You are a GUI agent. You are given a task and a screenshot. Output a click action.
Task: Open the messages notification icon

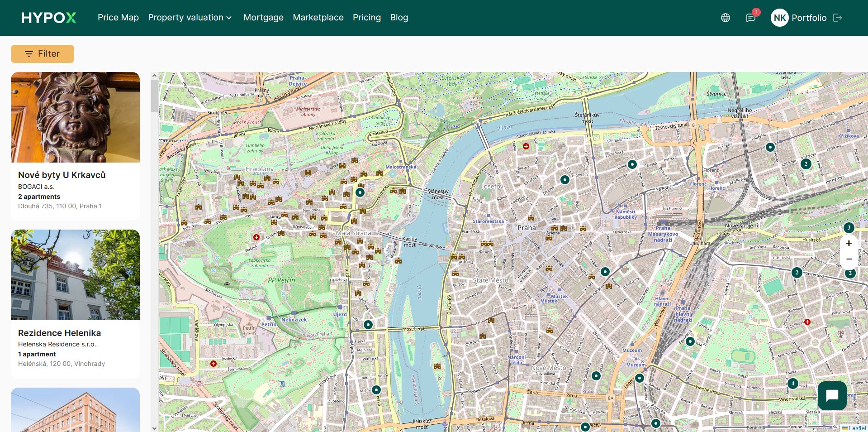[750, 18]
